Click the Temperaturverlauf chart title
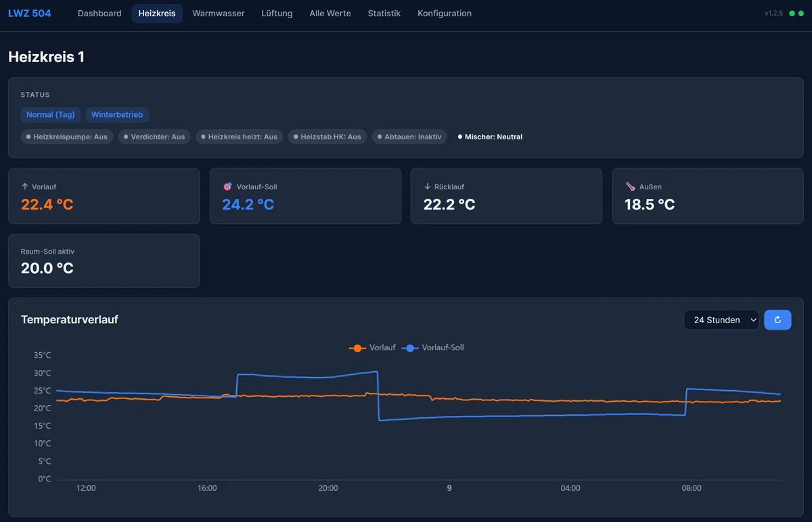Screen dimensions: 812x522 point(70,319)
